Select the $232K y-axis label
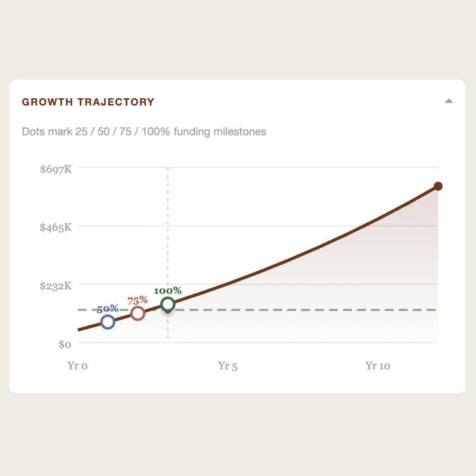The width and height of the screenshot is (476, 476). point(56,286)
